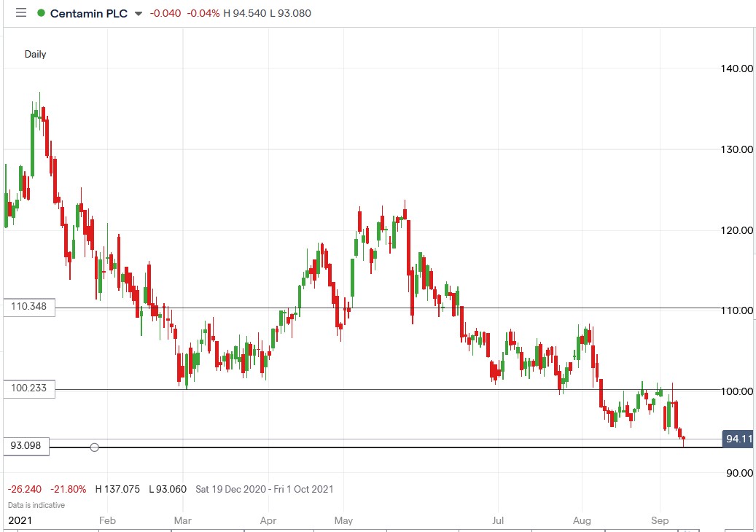Select the 93.098 price level label
Image resolution: width=756 pixels, height=532 pixels.
pos(25,445)
